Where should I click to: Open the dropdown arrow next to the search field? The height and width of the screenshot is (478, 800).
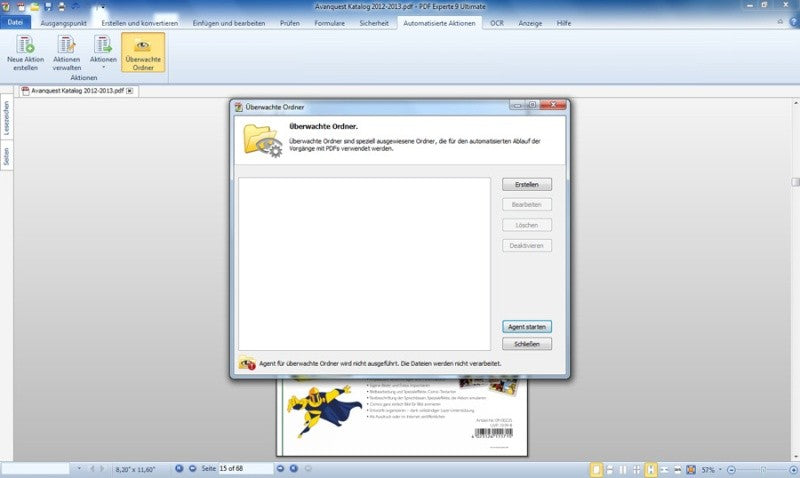79,468
